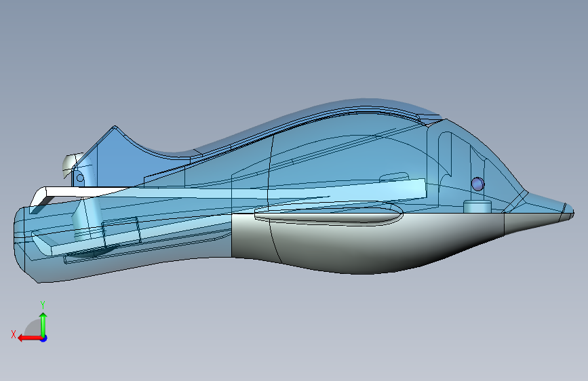Select the small cylindrical boss below the purple pin

[x=477, y=207]
